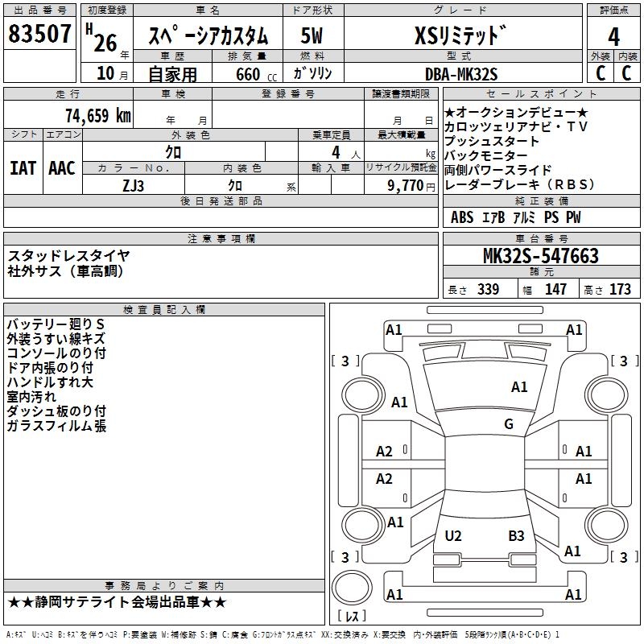The image size is (644, 644).
Task: Click the seating capacity 4 人
Action: click(346, 153)
